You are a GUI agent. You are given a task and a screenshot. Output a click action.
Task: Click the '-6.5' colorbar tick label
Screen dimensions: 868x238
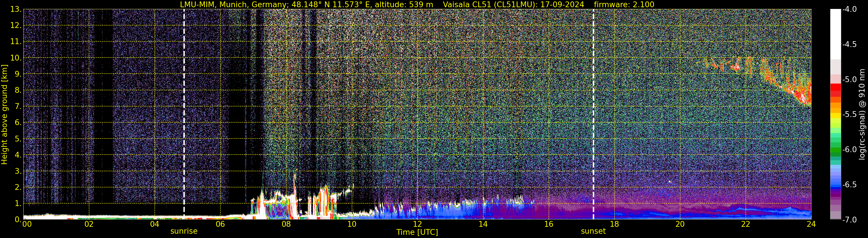(x=849, y=184)
